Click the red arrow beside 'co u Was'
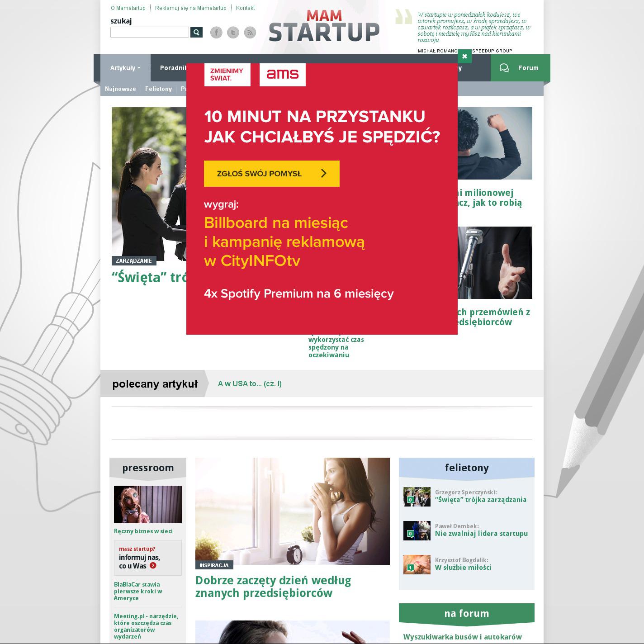Image resolution: width=644 pixels, height=644 pixels. click(153, 565)
